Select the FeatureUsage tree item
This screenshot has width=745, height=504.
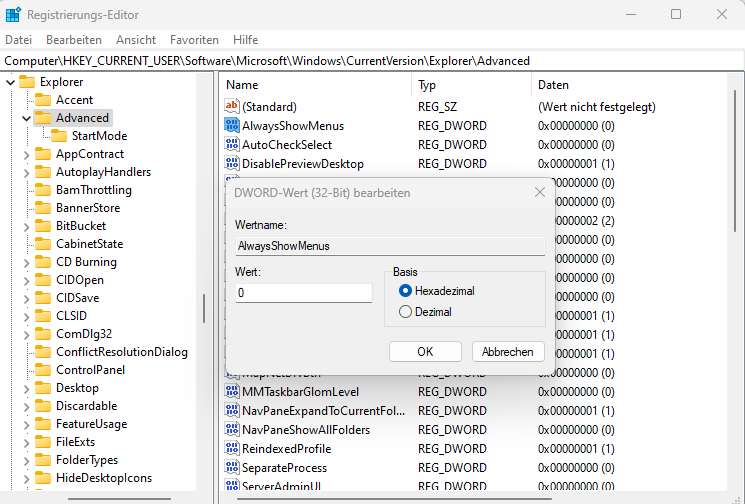pyautogui.click(x=92, y=424)
